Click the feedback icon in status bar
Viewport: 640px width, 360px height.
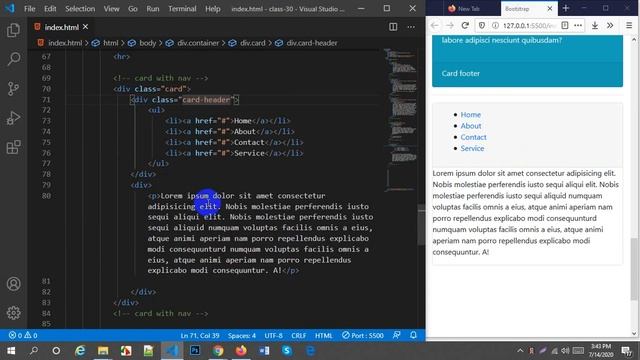(x=396, y=335)
